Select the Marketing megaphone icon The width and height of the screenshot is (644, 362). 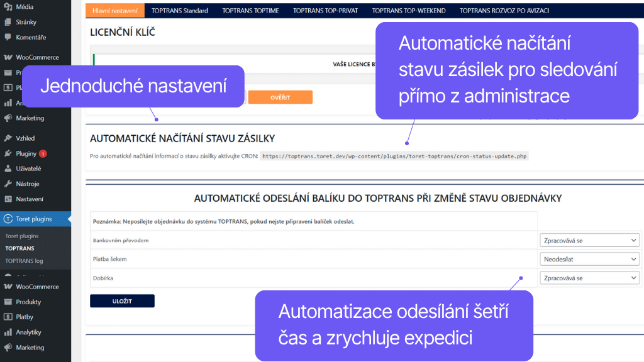tap(8, 347)
